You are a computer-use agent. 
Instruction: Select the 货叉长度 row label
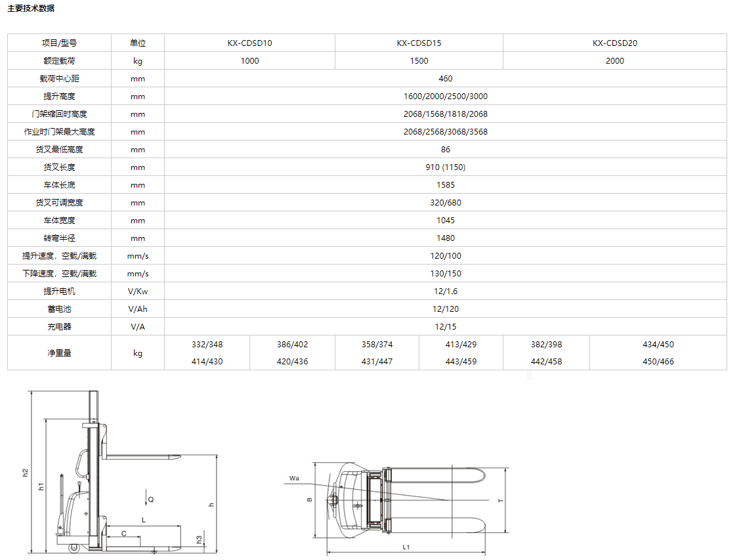[x=59, y=167]
